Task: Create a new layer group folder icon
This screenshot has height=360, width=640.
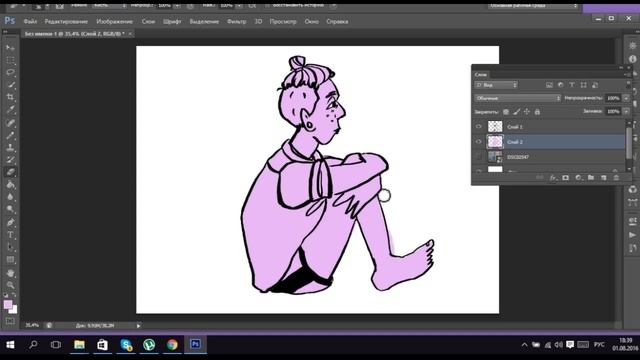Action: click(x=591, y=178)
